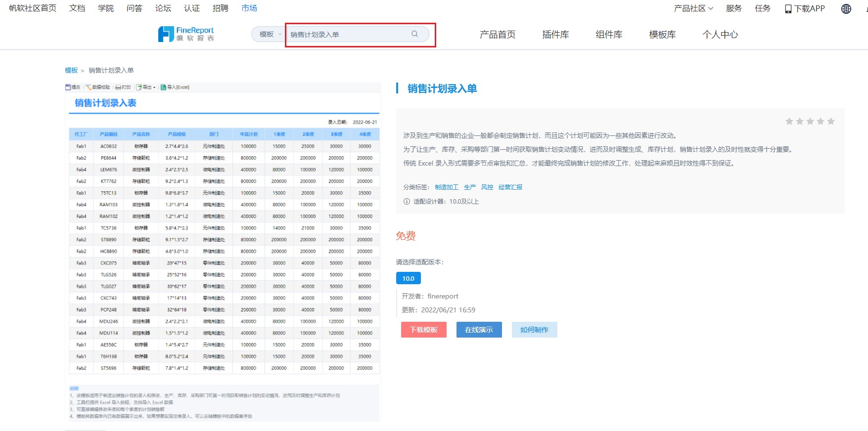Go to 帆软社区首页

click(33, 8)
